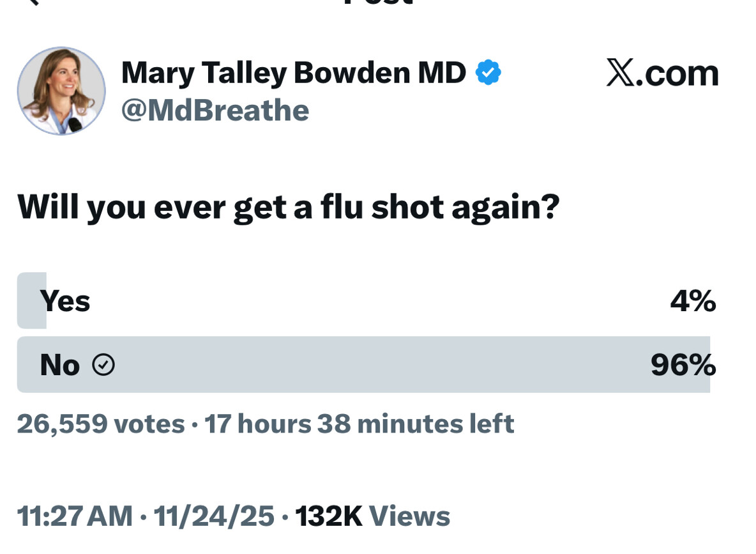
Task: Select the Yes poll option
Action: pyautogui.click(x=65, y=300)
